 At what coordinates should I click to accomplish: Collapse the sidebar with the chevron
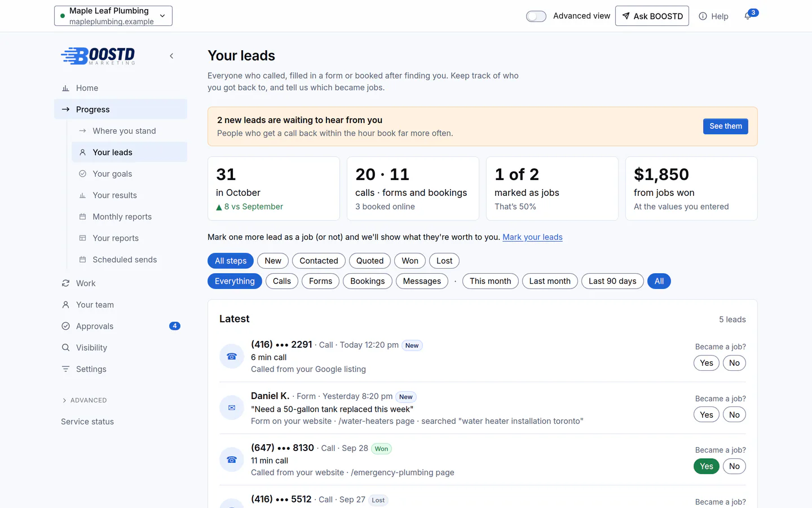point(171,56)
